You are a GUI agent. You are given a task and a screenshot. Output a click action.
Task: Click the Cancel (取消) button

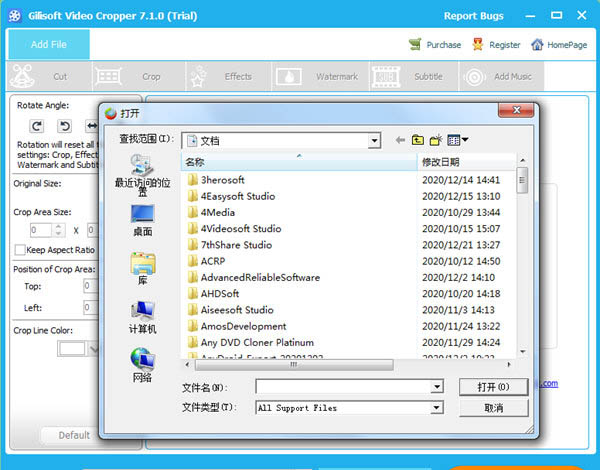pyautogui.click(x=493, y=408)
